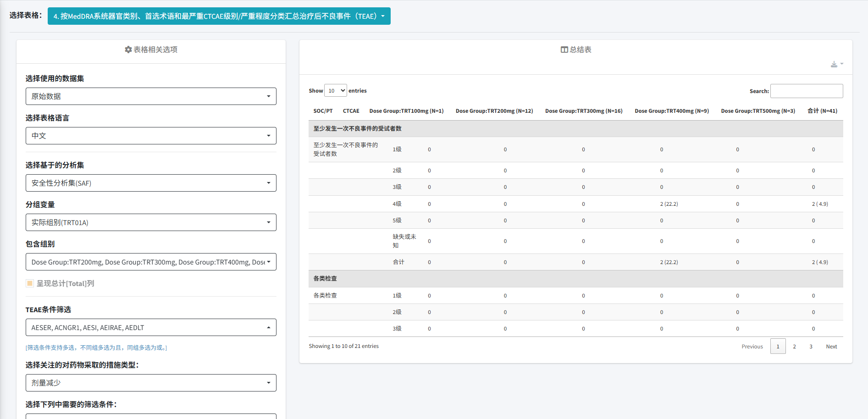Change the Show entries count selector
Viewport: 868px width, 419px height.
coord(336,91)
